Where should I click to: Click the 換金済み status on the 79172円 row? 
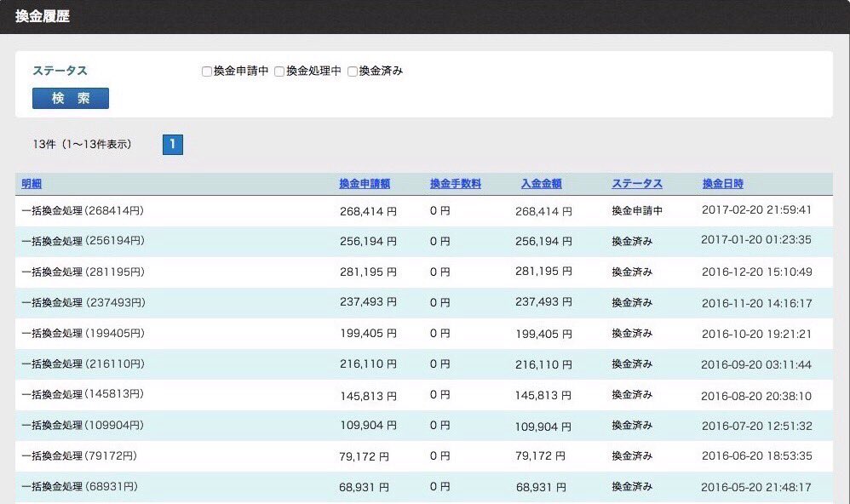[x=629, y=456]
